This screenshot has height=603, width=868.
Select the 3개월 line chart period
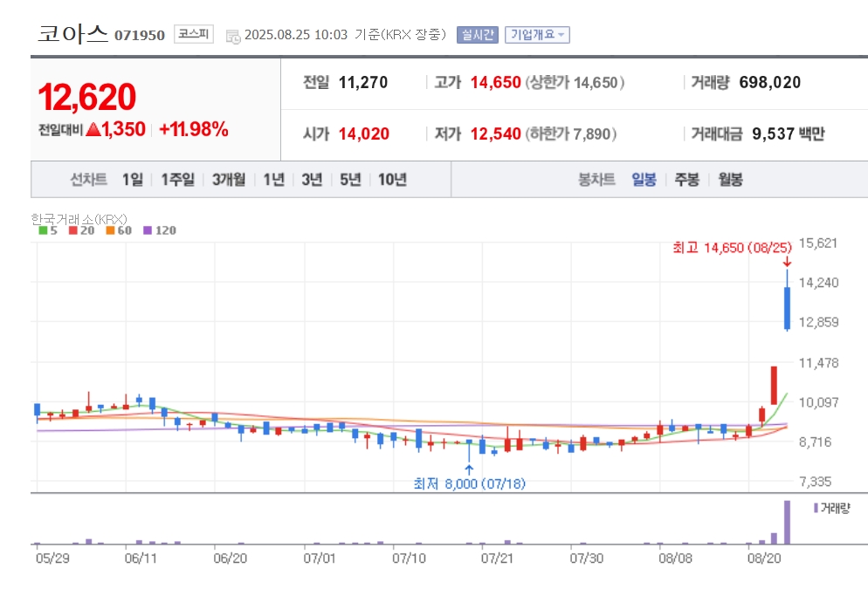click(229, 179)
